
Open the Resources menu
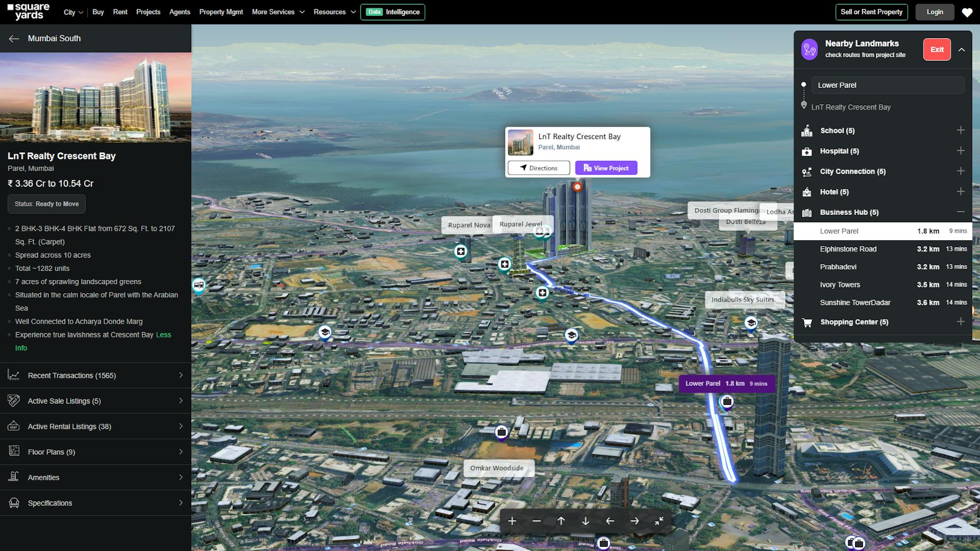pos(334,12)
